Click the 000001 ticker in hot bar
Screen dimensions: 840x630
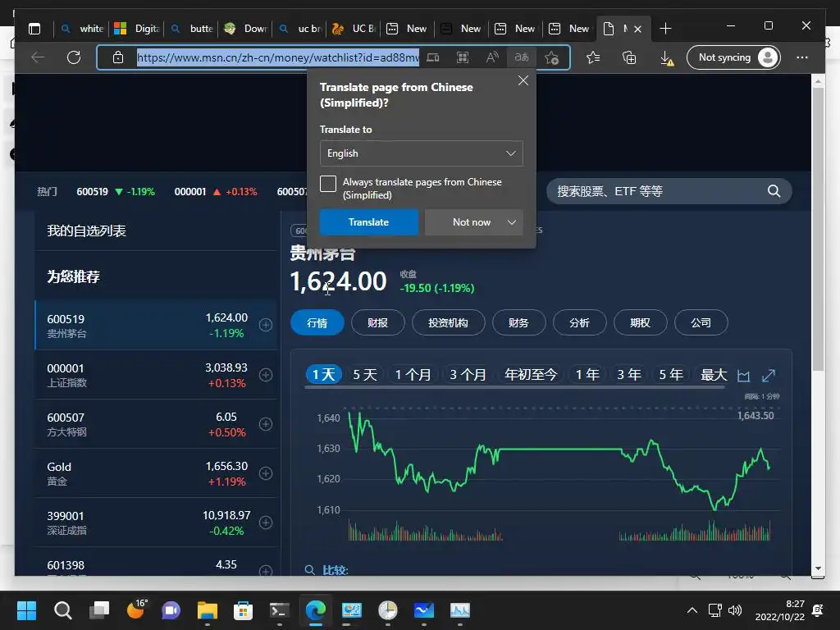190,191
